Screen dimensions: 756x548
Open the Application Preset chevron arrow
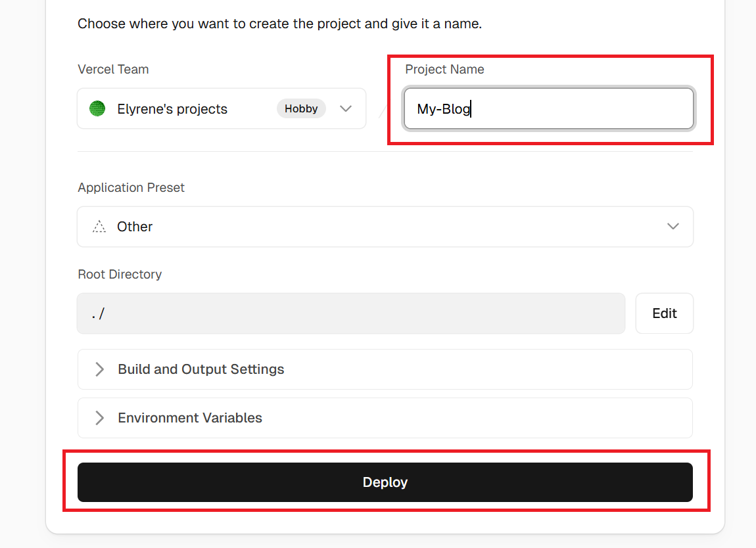click(x=673, y=227)
